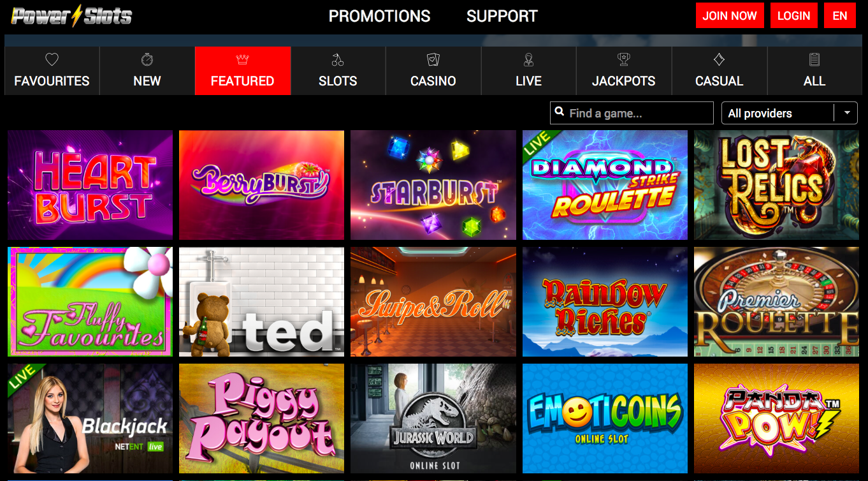Click the Login button
The height and width of the screenshot is (481, 868).
coord(793,16)
